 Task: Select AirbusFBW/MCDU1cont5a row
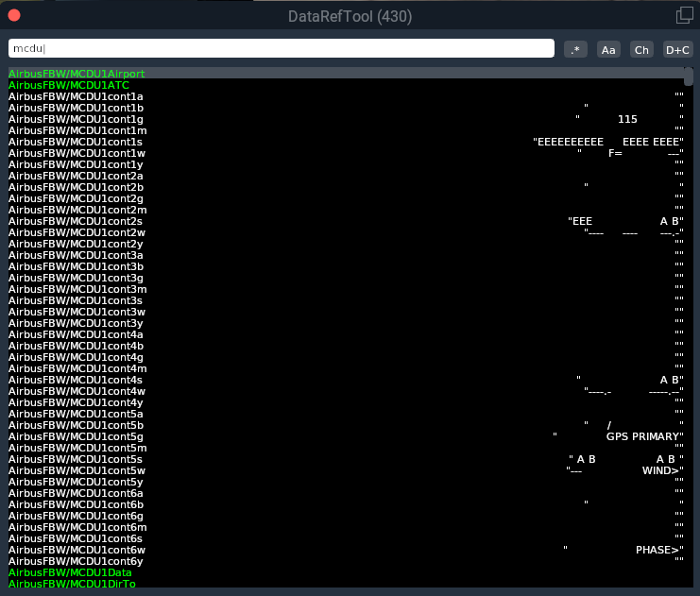[346, 414]
